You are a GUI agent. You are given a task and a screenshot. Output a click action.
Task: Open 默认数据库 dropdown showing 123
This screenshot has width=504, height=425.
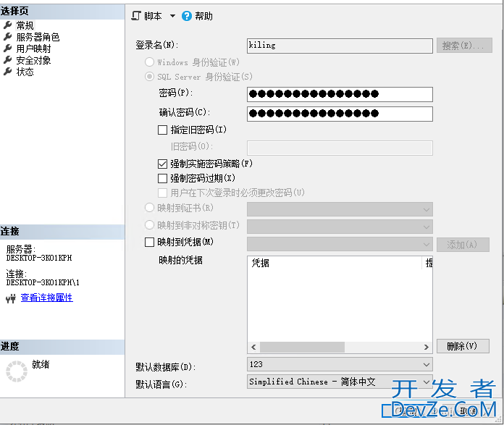pos(340,365)
